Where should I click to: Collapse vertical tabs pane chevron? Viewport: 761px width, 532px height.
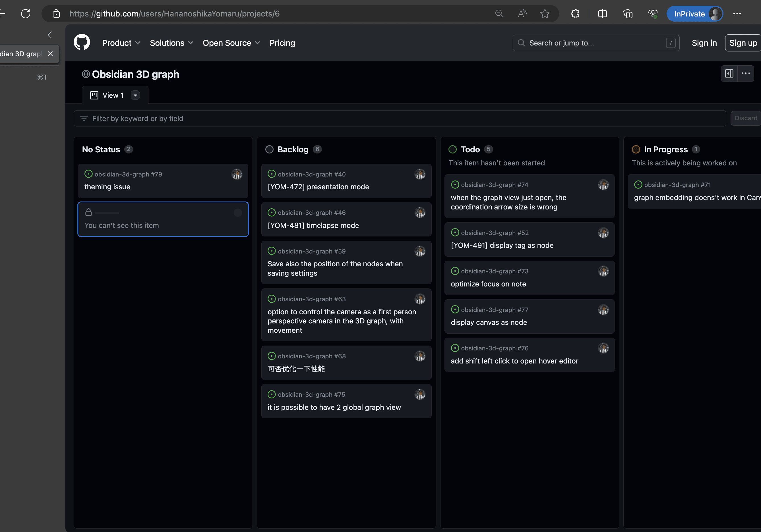(x=50, y=34)
